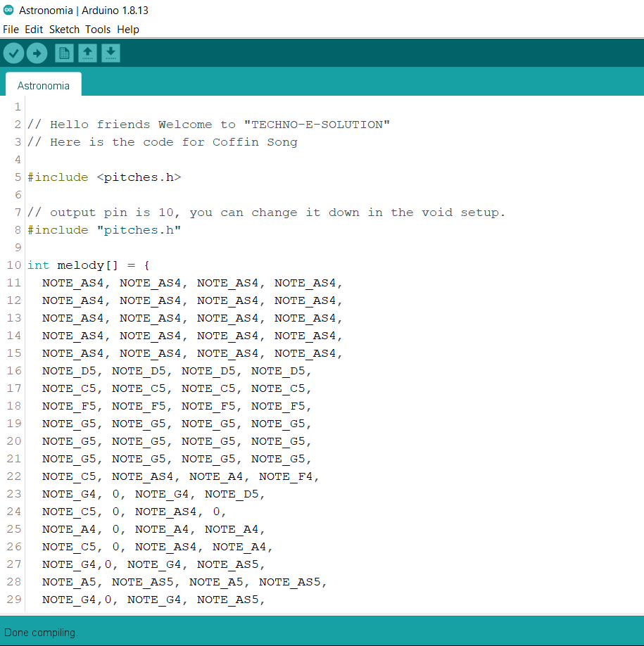The height and width of the screenshot is (646, 644).
Task: Click the first NOTE_G5 on line 19
Action: (x=69, y=424)
